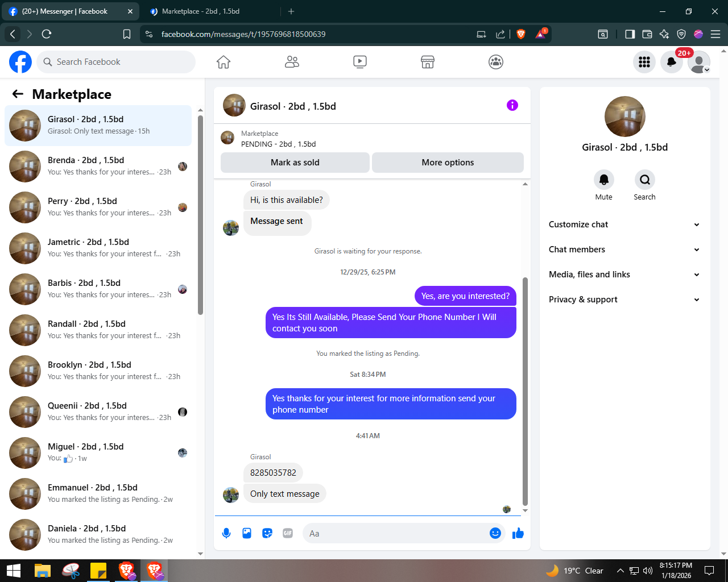Image resolution: width=728 pixels, height=582 pixels.
Task: Send a thumbs up like
Action: [518, 533]
